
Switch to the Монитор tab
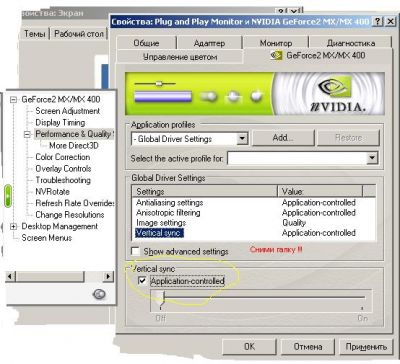coord(276,43)
